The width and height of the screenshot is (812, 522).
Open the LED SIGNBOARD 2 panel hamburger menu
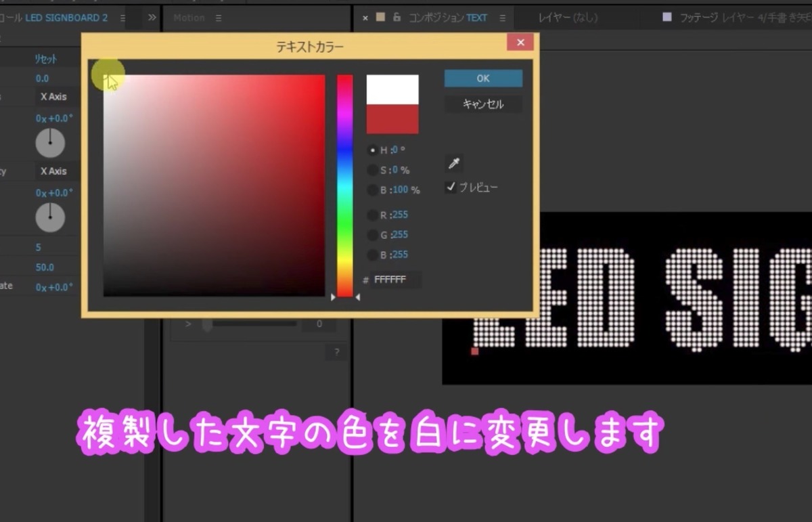point(121,18)
